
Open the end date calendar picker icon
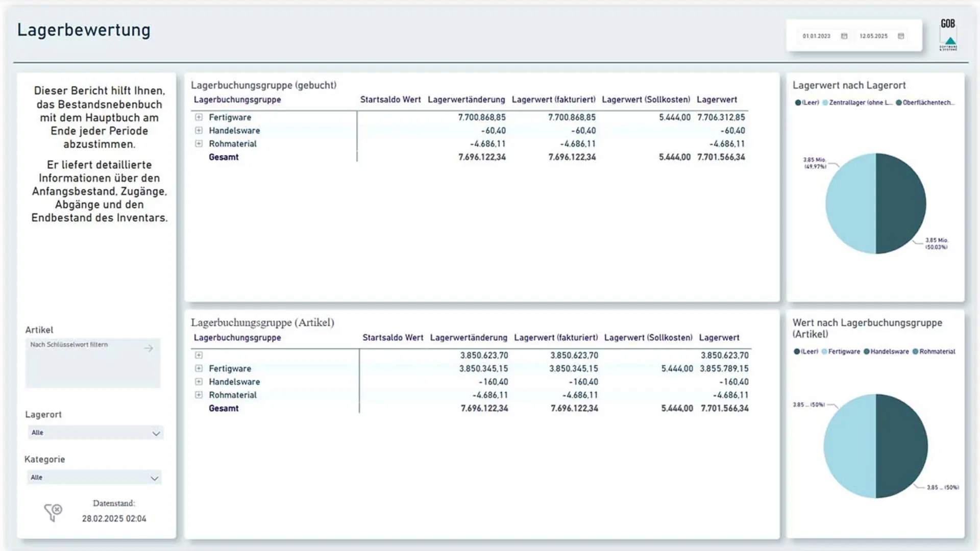pos(901,36)
